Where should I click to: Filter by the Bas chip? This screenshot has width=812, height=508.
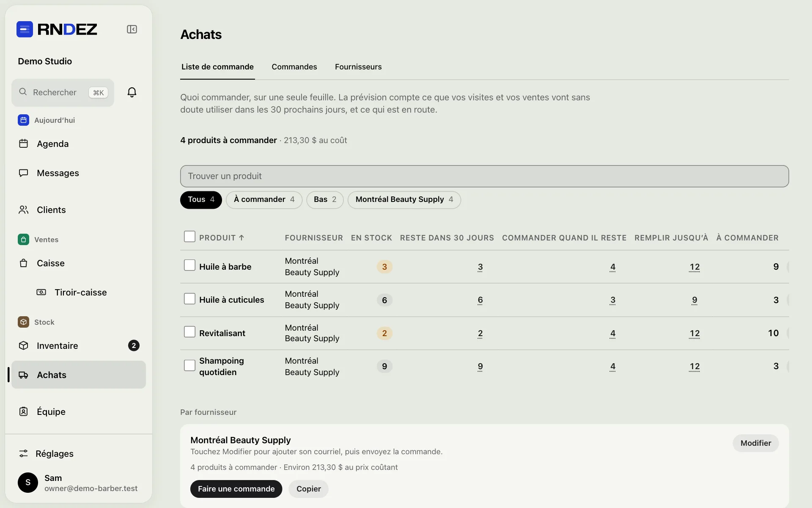coord(325,200)
